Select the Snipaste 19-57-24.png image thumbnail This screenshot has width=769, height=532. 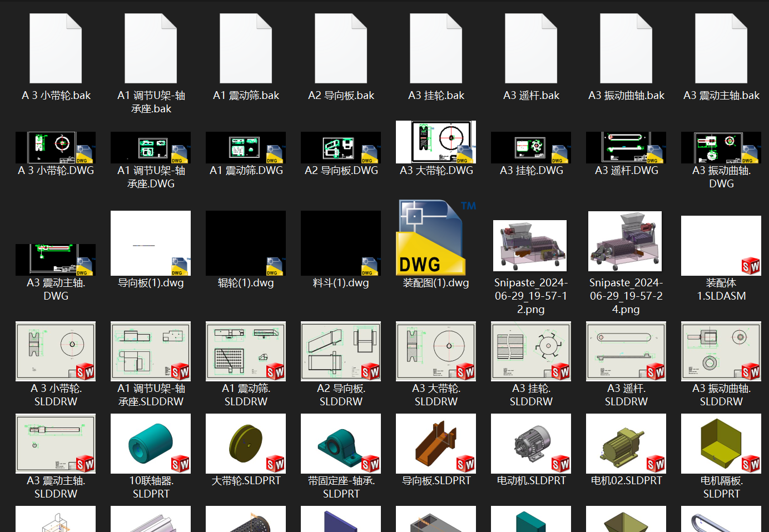(x=625, y=241)
